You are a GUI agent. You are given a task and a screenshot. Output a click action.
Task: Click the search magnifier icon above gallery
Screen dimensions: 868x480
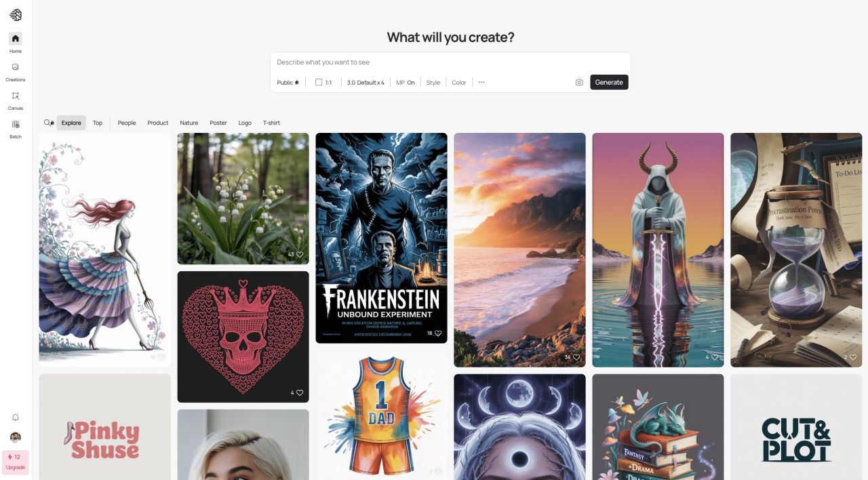click(x=48, y=123)
